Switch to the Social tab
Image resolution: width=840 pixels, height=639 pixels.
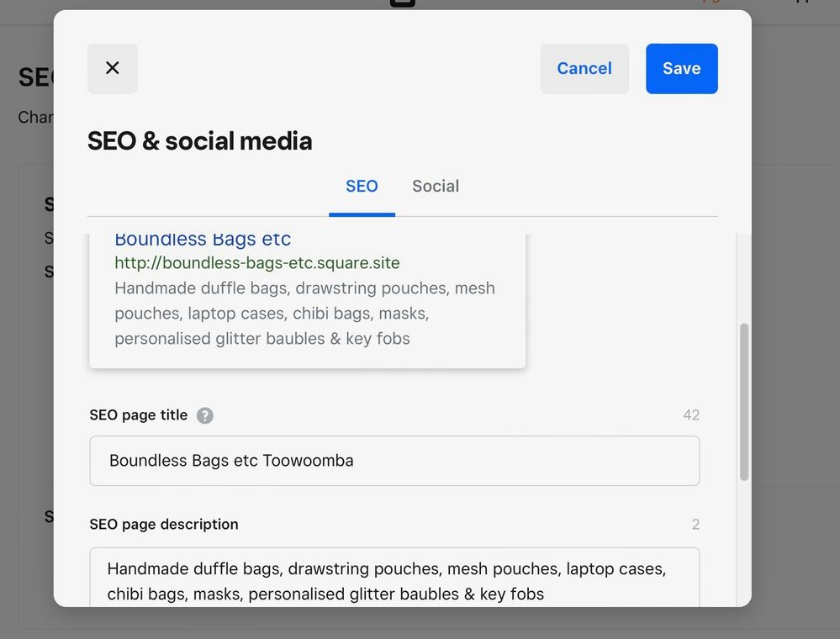(435, 187)
